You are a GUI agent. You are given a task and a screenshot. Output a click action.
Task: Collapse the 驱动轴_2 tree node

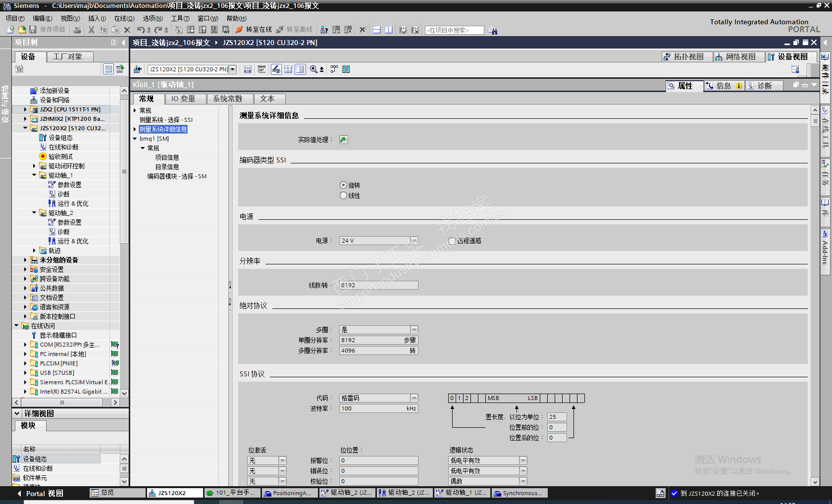point(34,213)
